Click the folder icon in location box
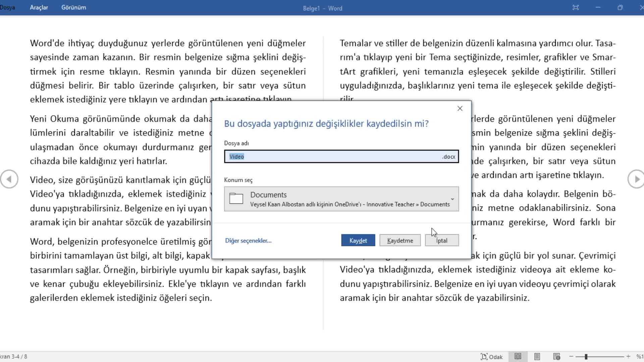 point(236,198)
